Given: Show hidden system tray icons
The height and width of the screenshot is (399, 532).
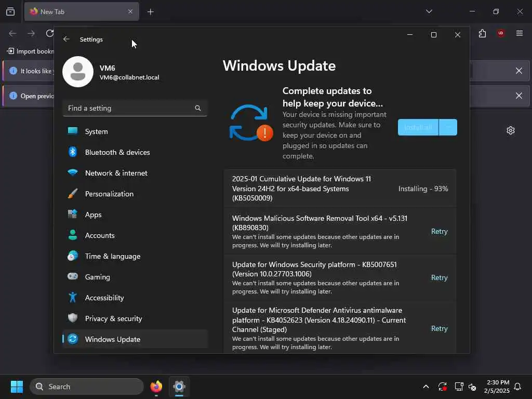Looking at the screenshot, I should point(426,387).
